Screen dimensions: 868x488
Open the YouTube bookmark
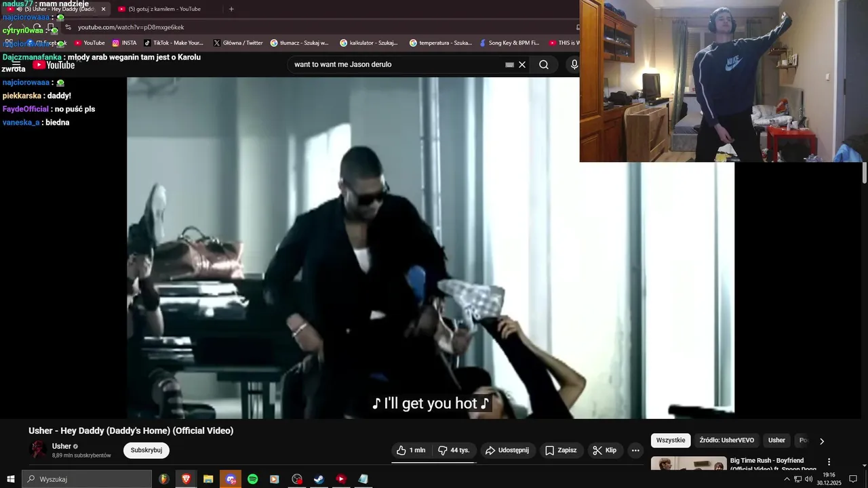(x=90, y=43)
